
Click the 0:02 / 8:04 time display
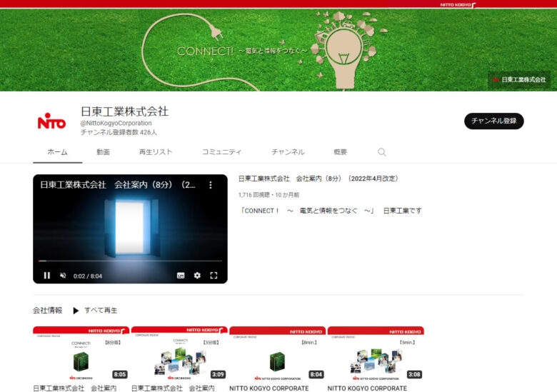[x=88, y=276]
